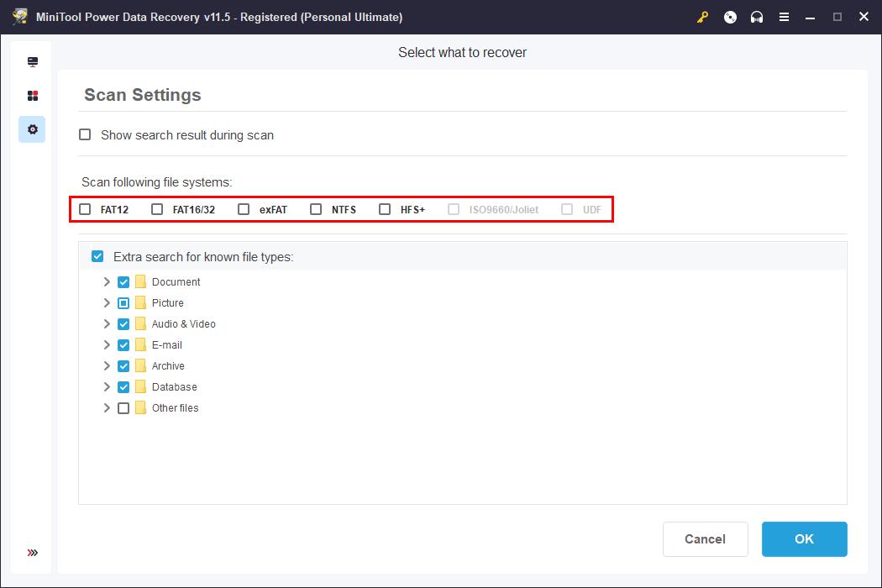Check the exFAT file system box
This screenshot has height=588, width=882.
pos(244,209)
